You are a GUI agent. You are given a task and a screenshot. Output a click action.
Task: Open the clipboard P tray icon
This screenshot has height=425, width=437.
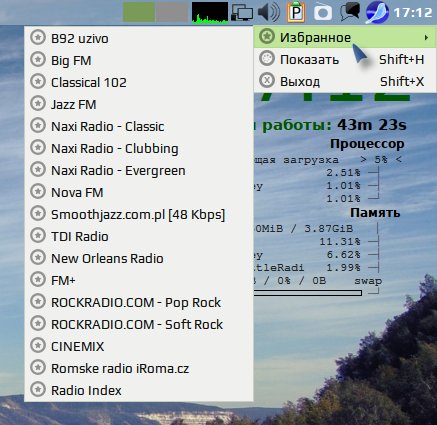tap(296, 12)
